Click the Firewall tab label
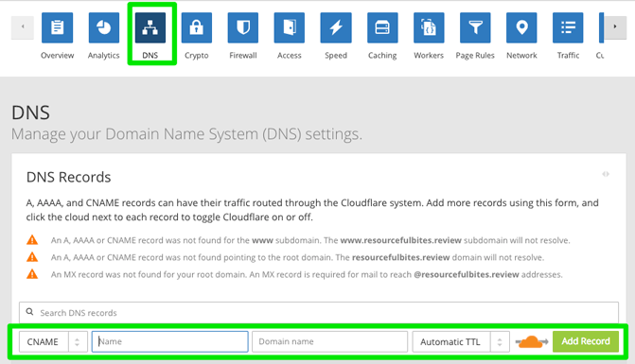Screen dimensions: 635x364 click(243, 56)
